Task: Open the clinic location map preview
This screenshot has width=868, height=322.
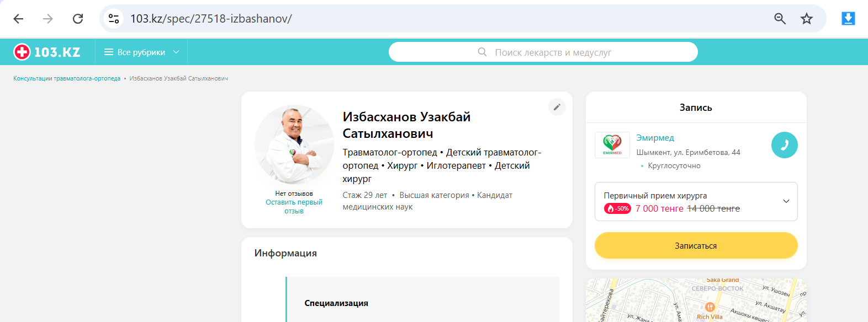Action: pyautogui.click(x=696, y=300)
